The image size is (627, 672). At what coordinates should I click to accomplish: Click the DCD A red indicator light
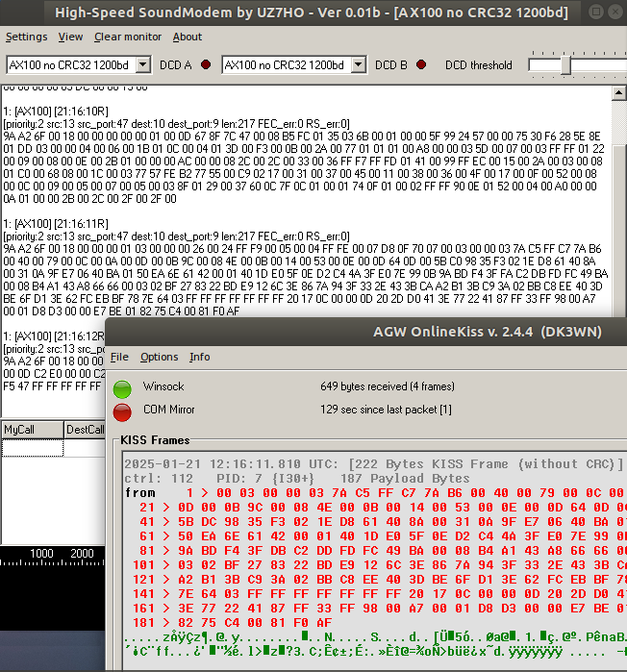click(x=206, y=65)
